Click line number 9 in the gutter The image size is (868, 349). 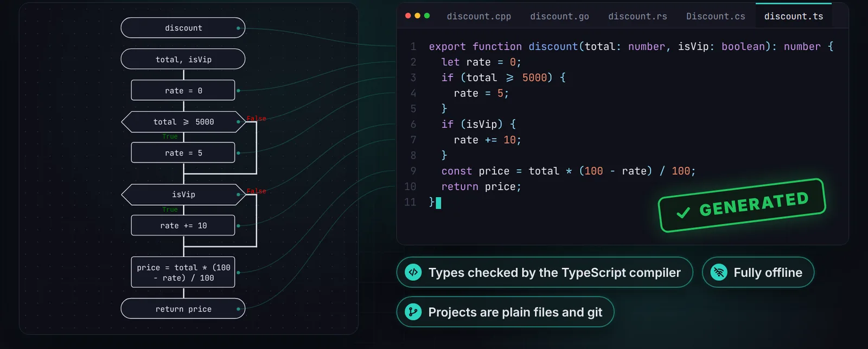point(413,171)
